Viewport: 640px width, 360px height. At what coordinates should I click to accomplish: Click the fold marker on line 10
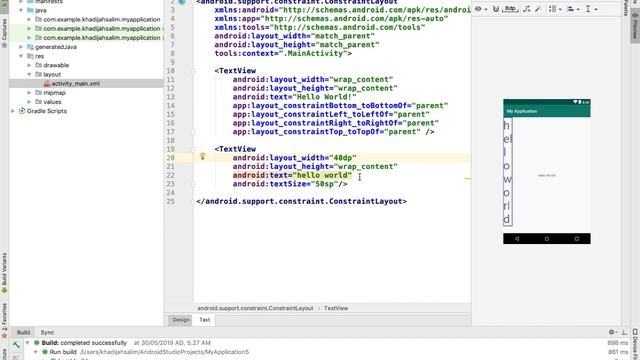pyautogui.click(x=193, y=71)
